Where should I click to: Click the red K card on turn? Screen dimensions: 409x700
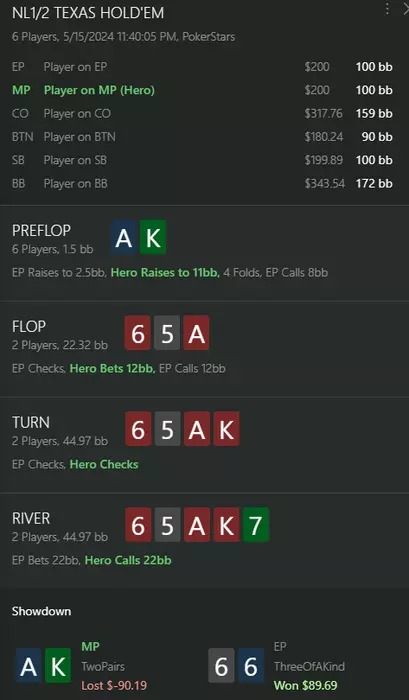(x=226, y=429)
